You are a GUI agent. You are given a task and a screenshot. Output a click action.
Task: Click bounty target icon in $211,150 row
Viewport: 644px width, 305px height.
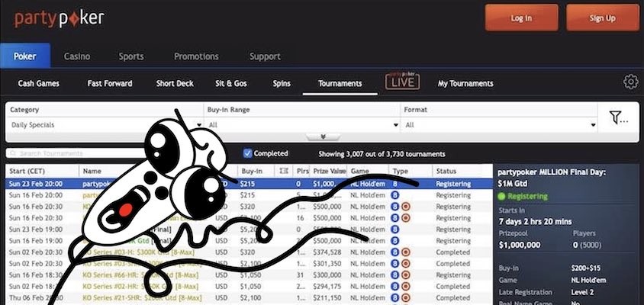click(405, 298)
